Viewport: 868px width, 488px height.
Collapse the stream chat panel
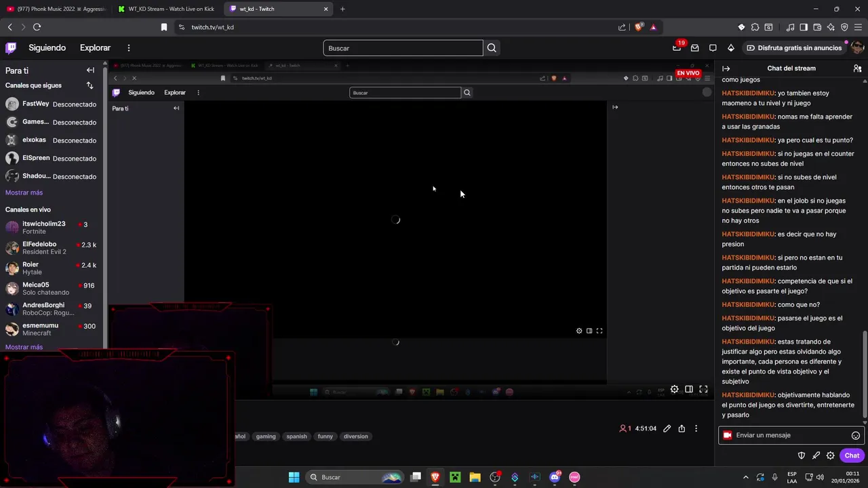726,68
